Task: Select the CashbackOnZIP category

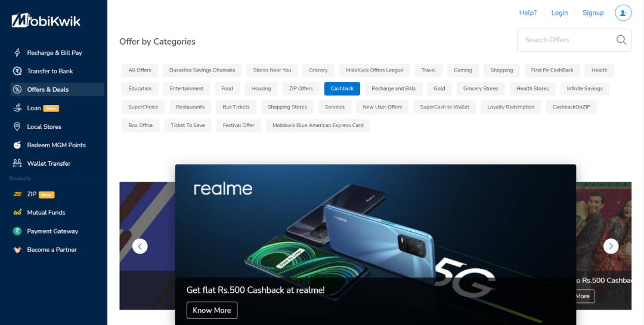Action: tap(571, 107)
